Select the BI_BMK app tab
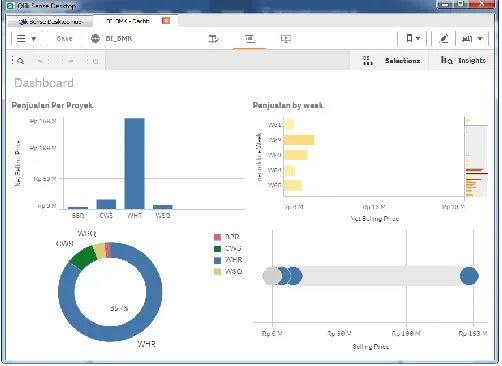This screenshot has width=502, height=366. coord(128,21)
